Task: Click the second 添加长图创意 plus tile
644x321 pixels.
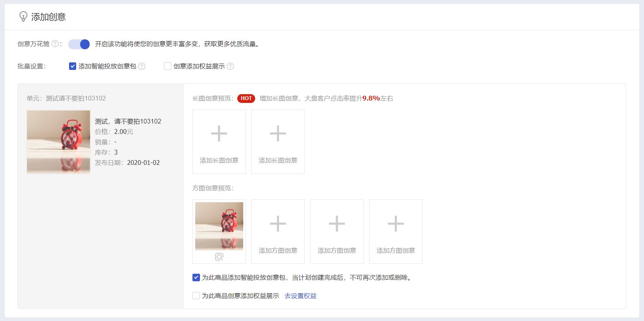Action: coord(278,142)
